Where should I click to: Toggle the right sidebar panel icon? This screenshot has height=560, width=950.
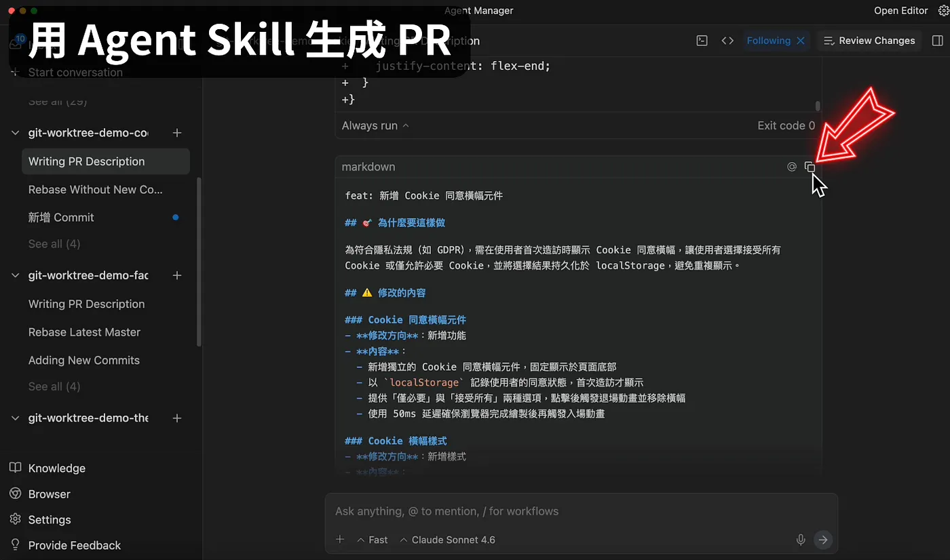(938, 41)
